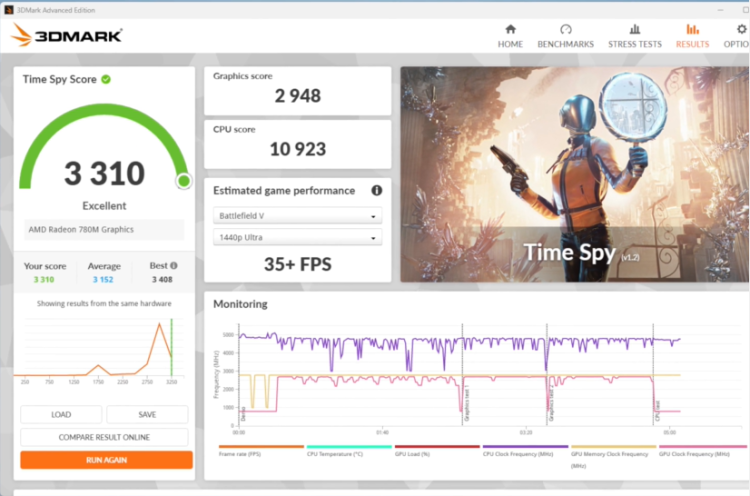Click the SAVE button

click(147, 415)
